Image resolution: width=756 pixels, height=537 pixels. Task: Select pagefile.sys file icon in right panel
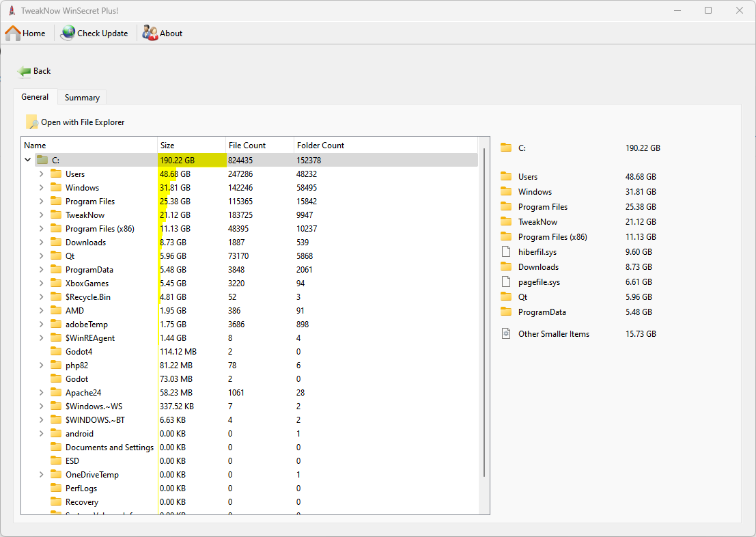506,282
